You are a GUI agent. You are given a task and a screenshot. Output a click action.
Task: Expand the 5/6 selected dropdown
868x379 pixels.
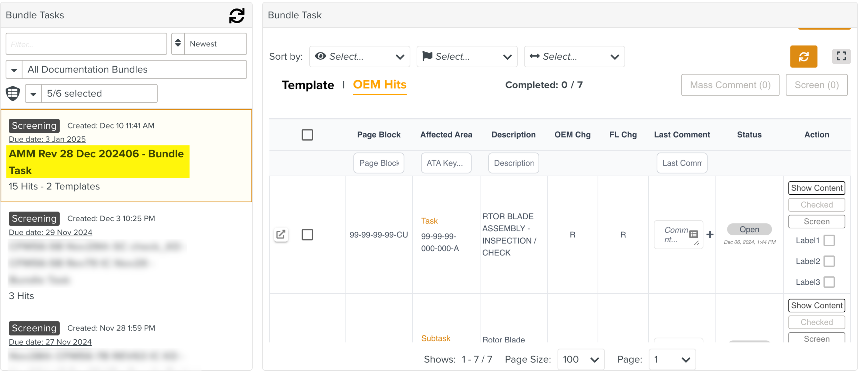coord(91,93)
